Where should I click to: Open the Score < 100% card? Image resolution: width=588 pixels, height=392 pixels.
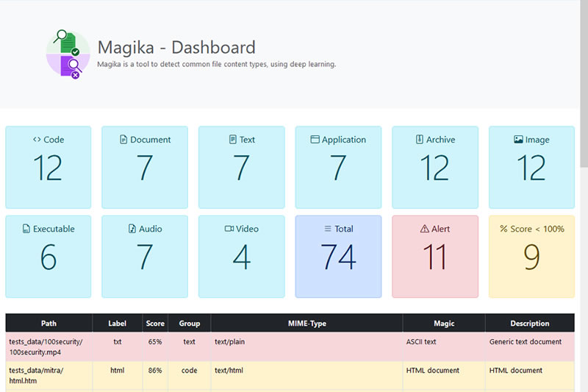[x=531, y=257]
